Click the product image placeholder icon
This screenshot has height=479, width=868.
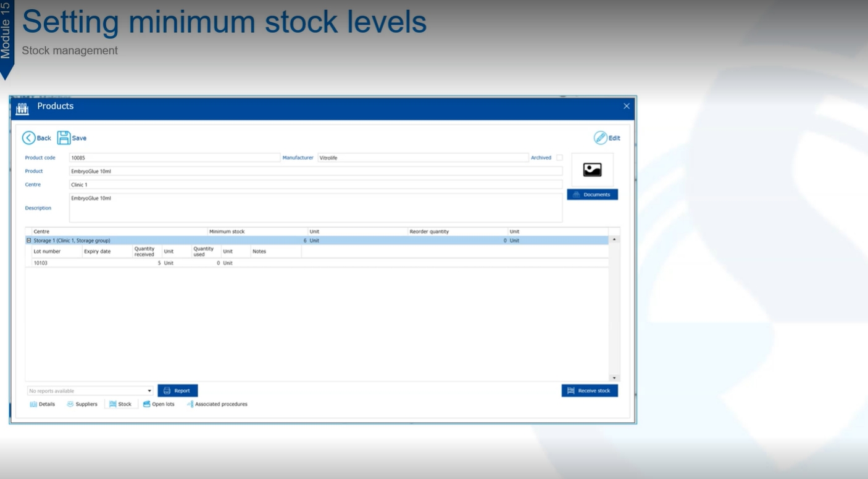pos(592,170)
